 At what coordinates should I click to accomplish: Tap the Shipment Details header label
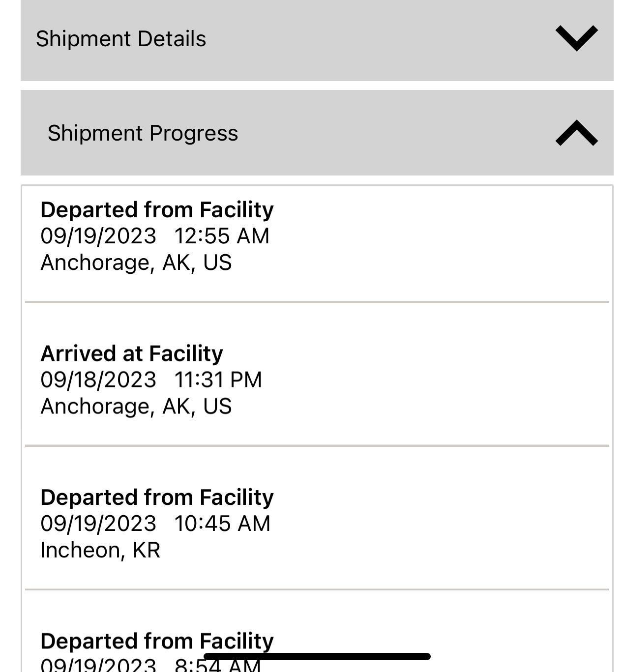[121, 39]
